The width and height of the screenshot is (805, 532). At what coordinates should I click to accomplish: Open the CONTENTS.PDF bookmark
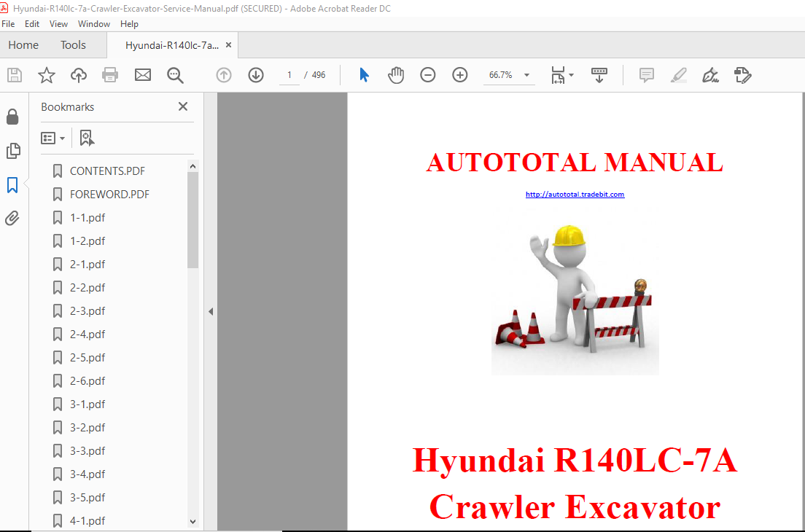coord(108,171)
